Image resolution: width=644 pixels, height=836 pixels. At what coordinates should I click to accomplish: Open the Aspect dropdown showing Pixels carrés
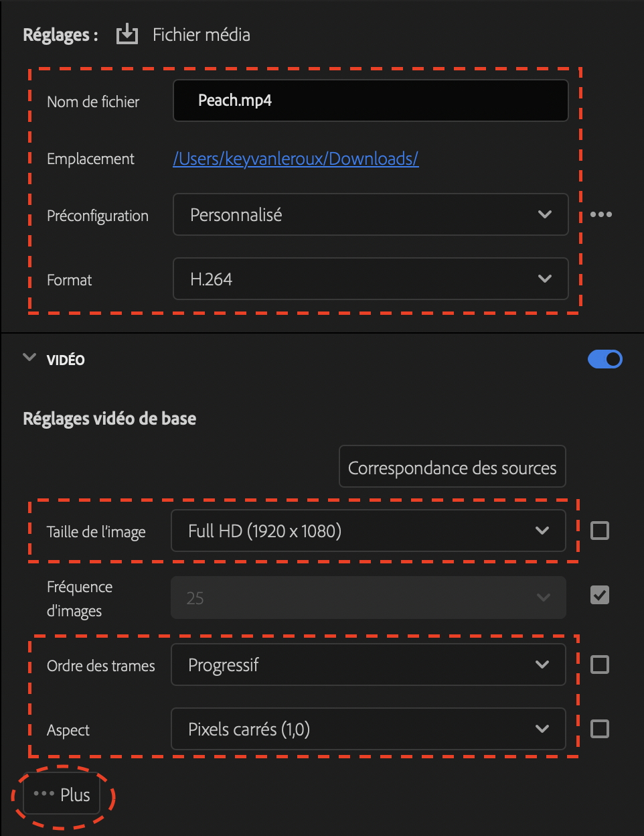coord(368,729)
